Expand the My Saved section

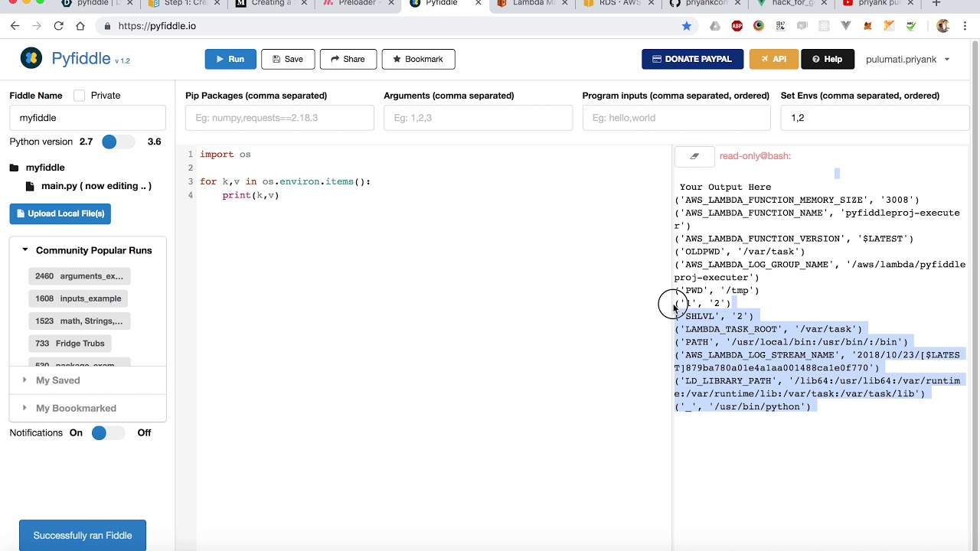(88, 380)
